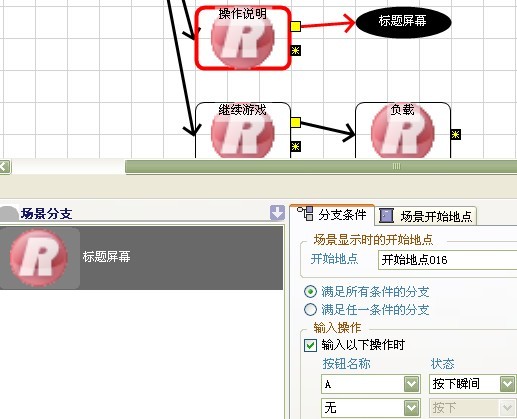Click star marker on 继续游戏 node
The width and height of the screenshot is (517, 419).
coord(296,146)
